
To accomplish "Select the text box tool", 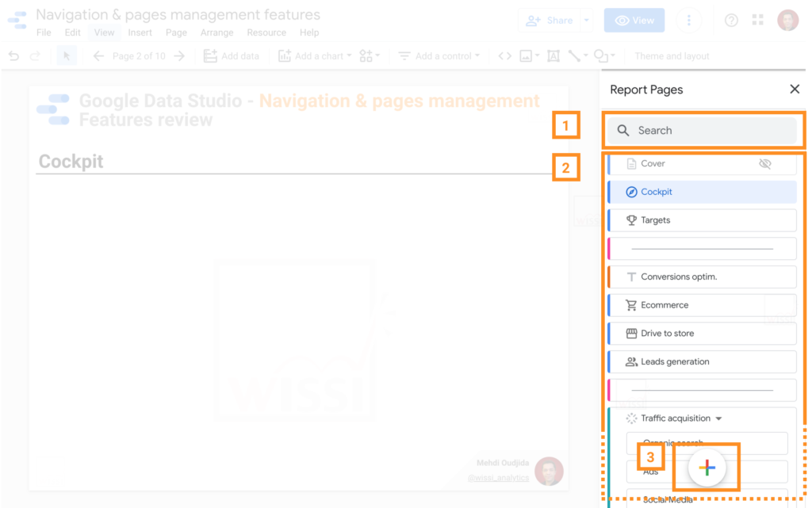I will coord(553,55).
